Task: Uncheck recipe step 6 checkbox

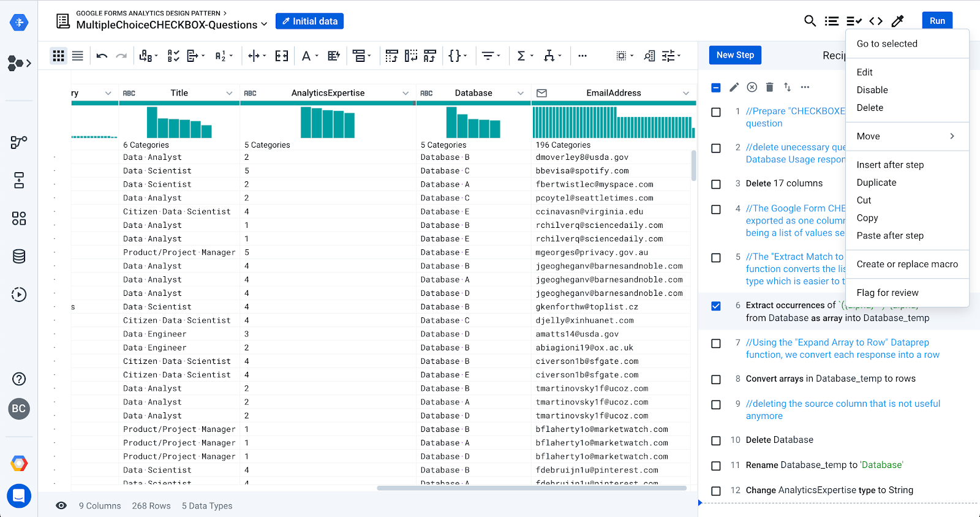Action: tap(716, 306)
